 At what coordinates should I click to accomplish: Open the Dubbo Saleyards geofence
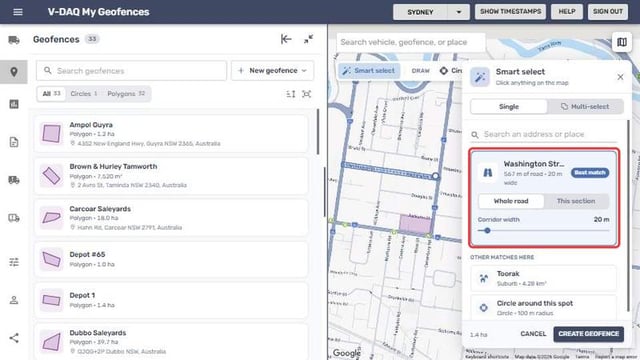(x=171, y=342)
